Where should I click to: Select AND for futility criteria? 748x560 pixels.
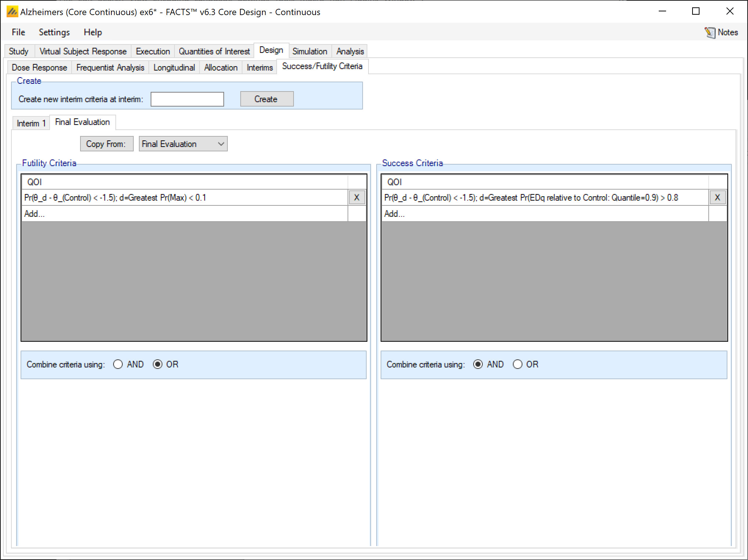(118, 364)
